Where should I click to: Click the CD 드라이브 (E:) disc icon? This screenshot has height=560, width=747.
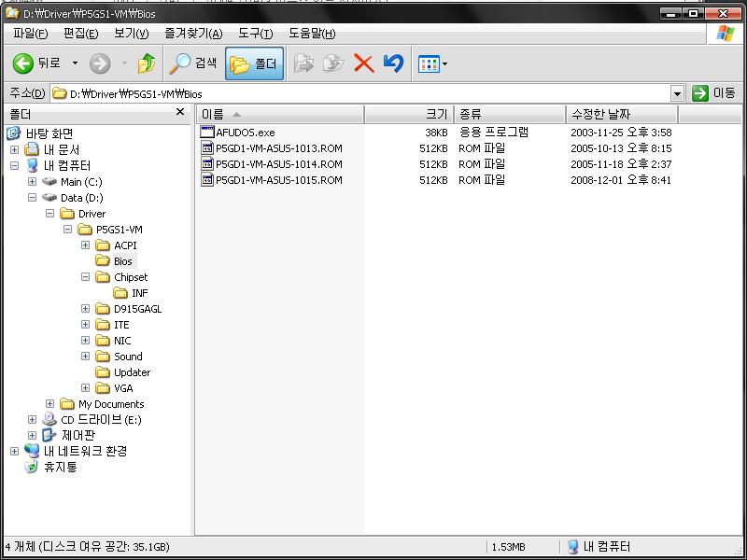coord(49,419)
